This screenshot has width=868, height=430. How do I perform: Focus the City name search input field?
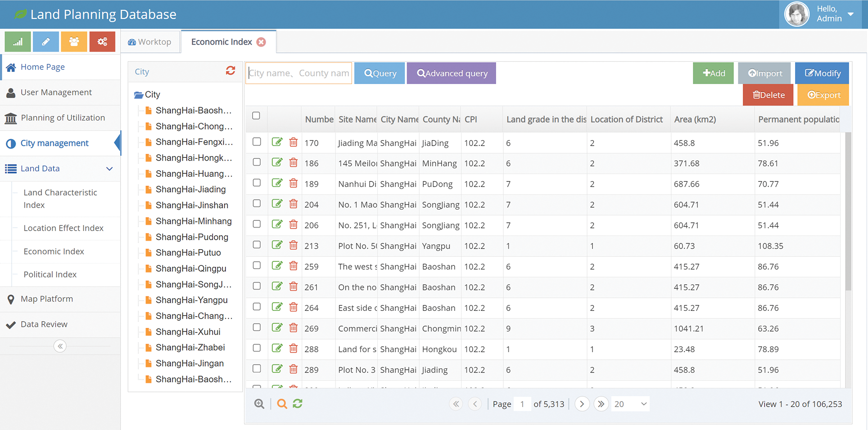tap(299, 73)
